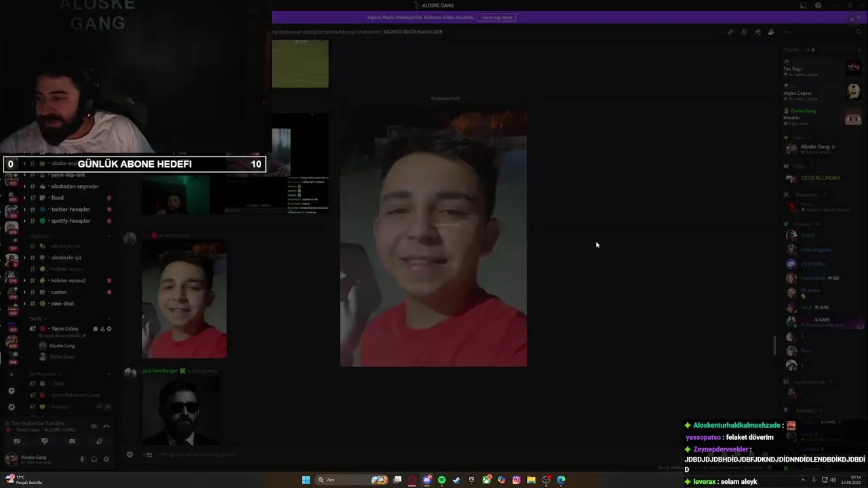Click the message attachment plus button
This screenshot has width=868, height=488.
click(x=130, y=455)
